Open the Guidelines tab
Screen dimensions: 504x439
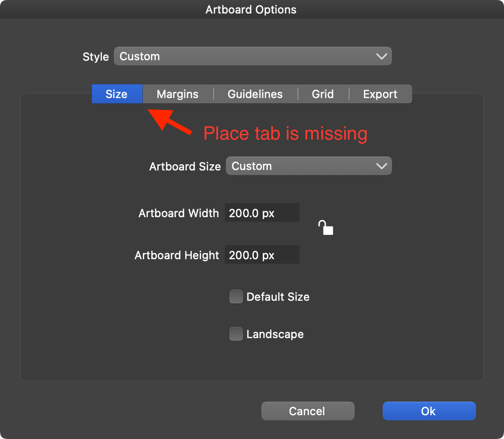255,94
